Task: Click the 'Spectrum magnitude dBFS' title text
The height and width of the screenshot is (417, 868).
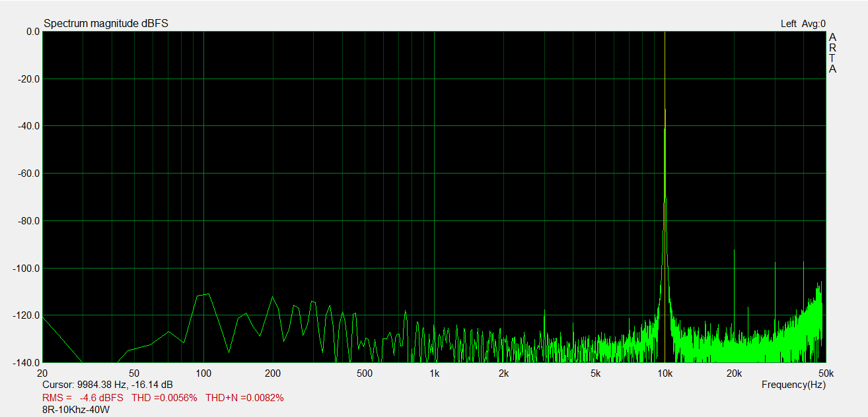Action: click(x=106, y=24)
